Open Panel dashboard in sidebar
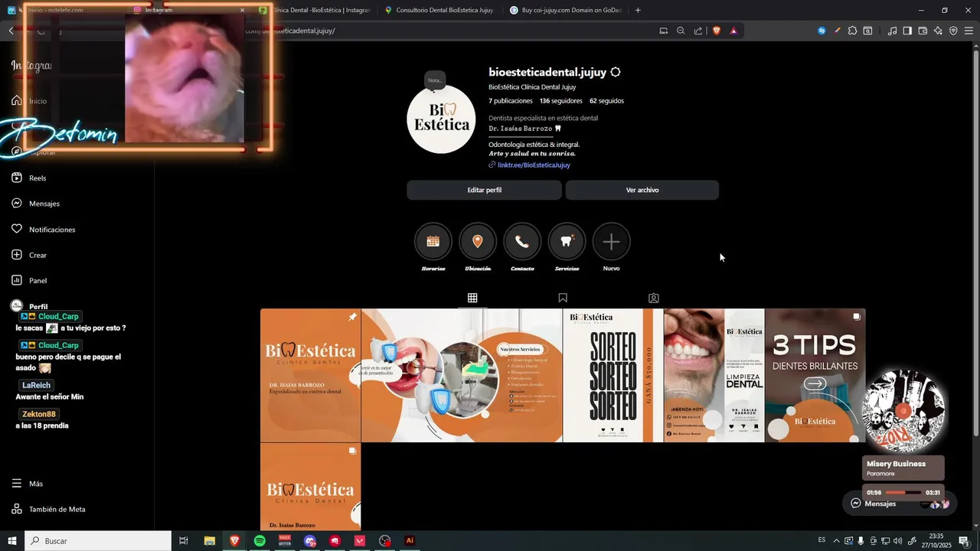980x551 pixels. click(29, 281)
